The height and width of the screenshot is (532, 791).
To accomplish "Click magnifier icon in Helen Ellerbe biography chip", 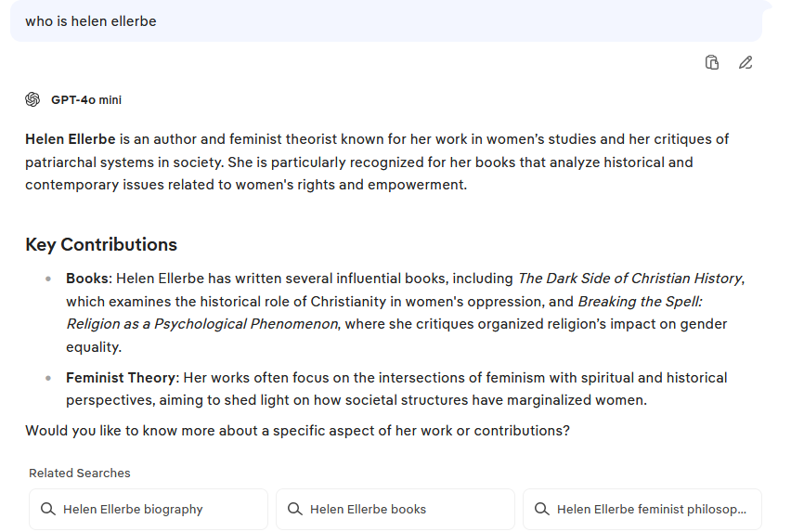I will point(48,509).
